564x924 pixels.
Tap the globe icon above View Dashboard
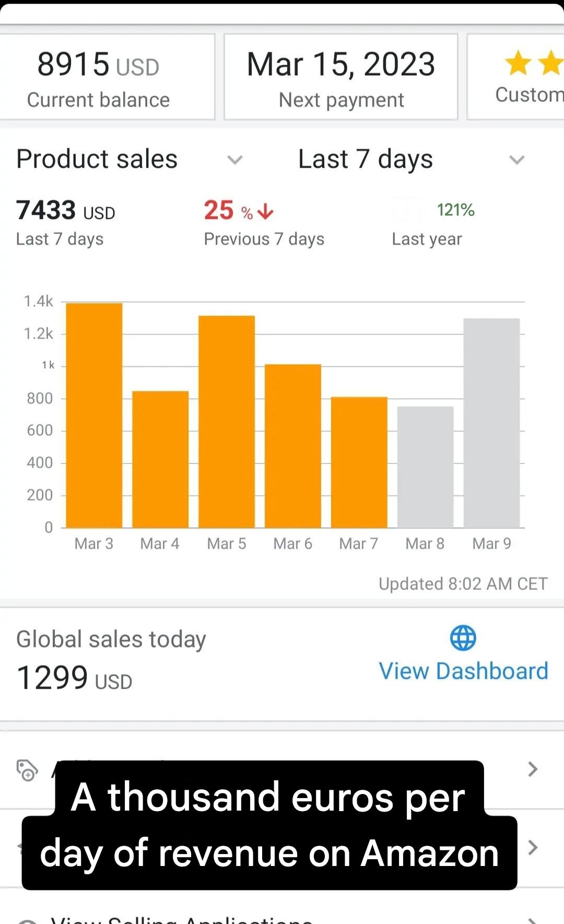point(463,638)
